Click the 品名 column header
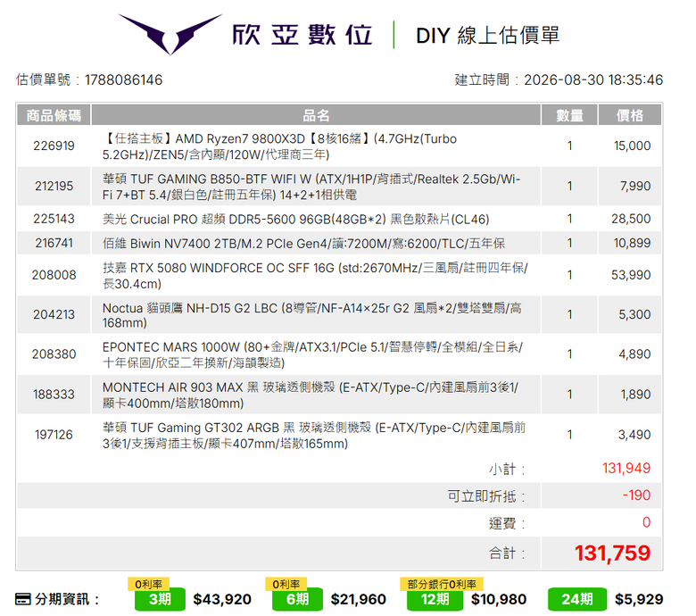 coord(316,115)
